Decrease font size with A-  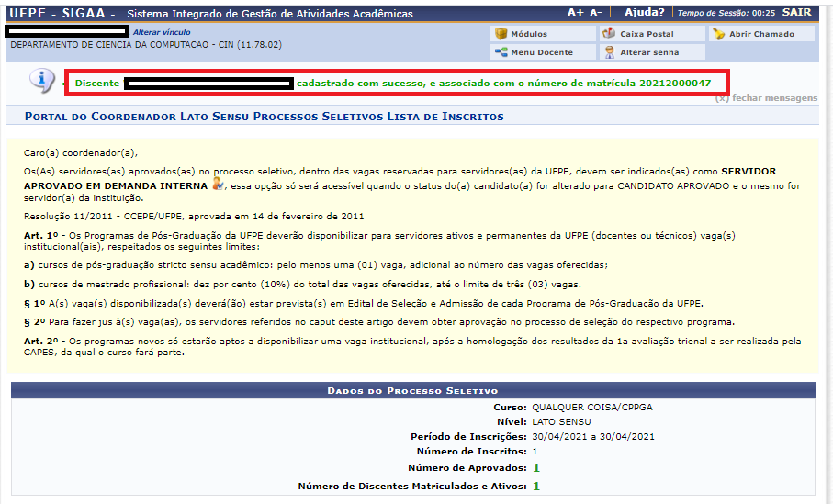[x=596, y=13]
